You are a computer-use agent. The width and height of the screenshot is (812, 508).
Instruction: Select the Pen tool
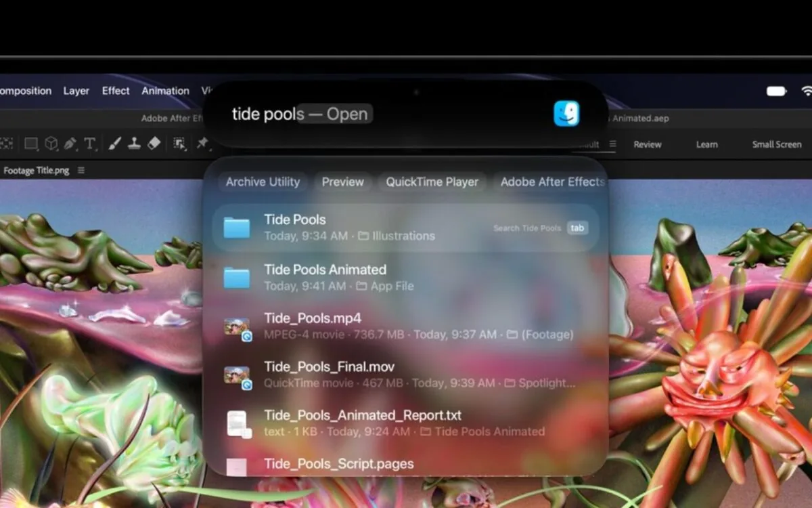70,144
